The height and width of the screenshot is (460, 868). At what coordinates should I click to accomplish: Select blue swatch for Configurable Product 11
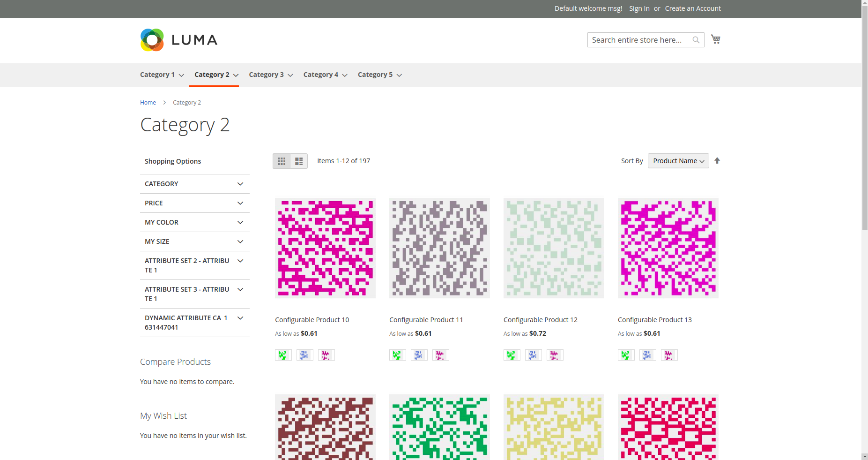point(419,355)
